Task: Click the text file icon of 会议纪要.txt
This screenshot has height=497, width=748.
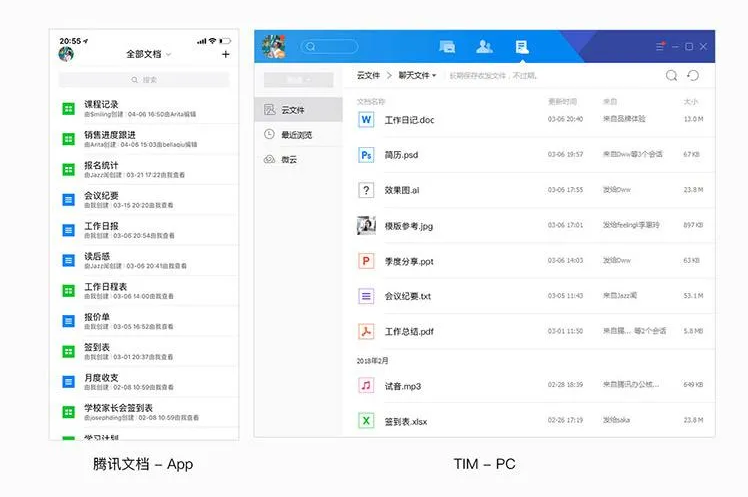Action: click(366, 296)
